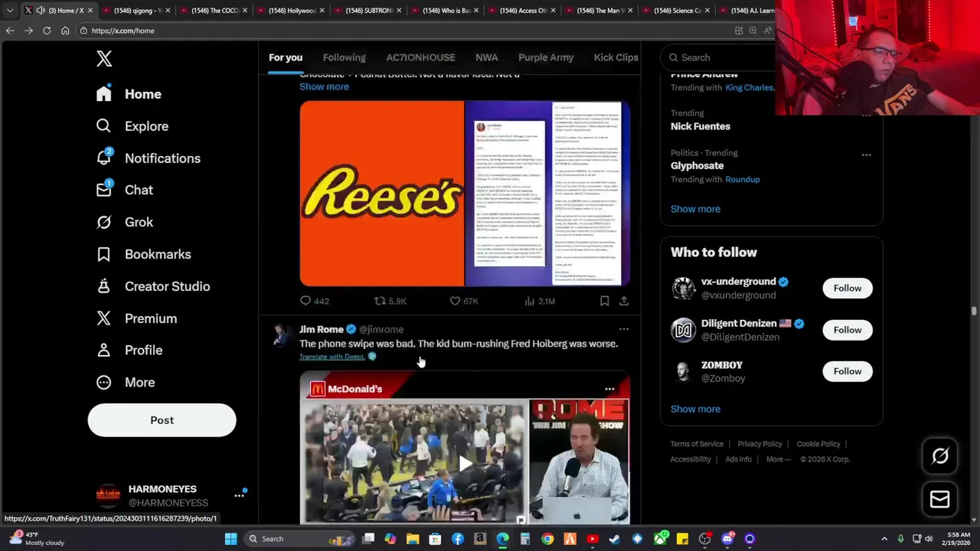Image resolution: width=980 pixels, height=551 pixels.
Task: Switch to the Following tab
Action: (x=344, y=57)
